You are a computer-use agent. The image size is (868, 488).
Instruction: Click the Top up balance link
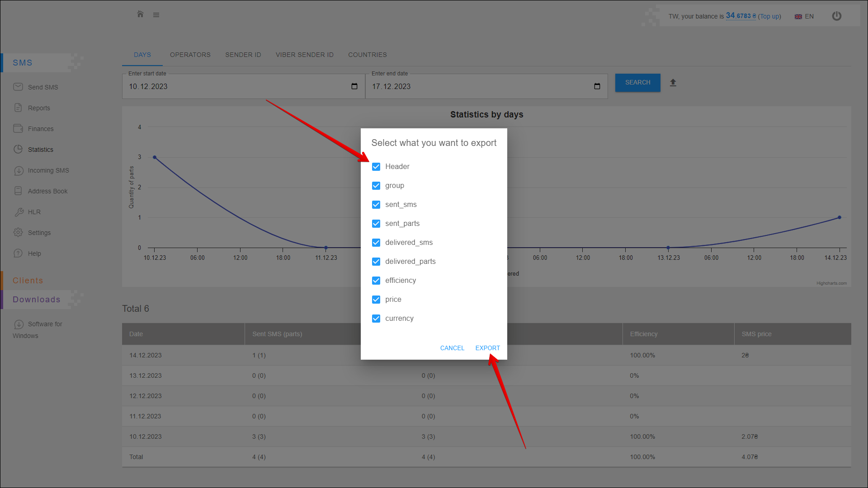click(x=769, y=16)
